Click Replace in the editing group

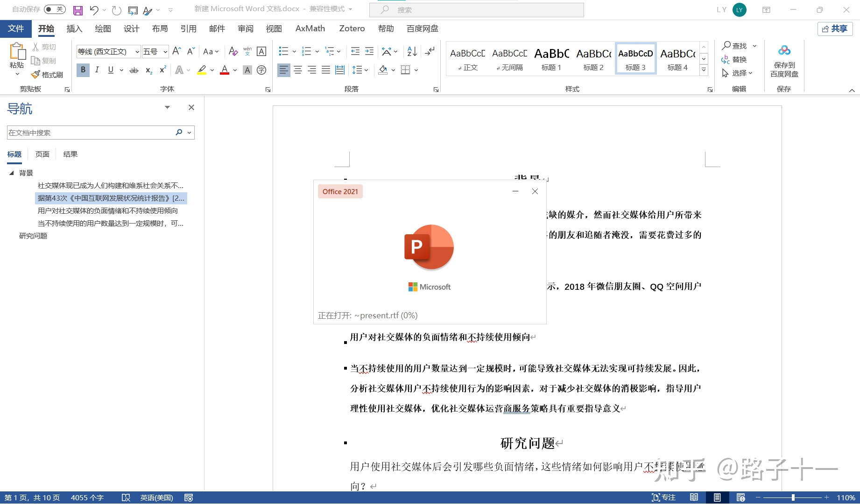[734, 59]
